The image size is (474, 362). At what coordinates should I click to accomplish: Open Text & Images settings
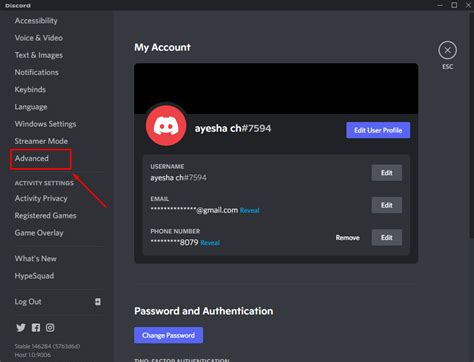(x=39, y=55)
